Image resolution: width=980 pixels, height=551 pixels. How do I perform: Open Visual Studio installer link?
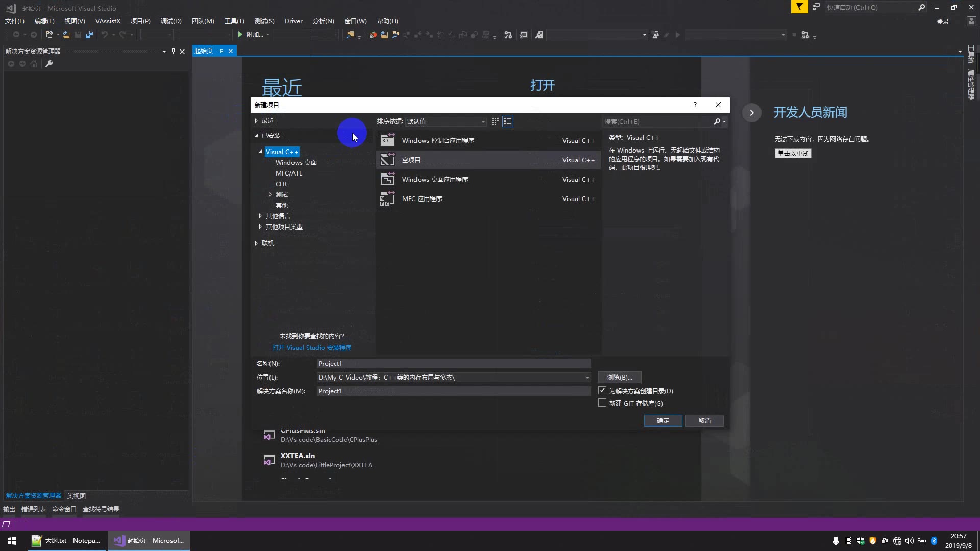click(311, 348)
